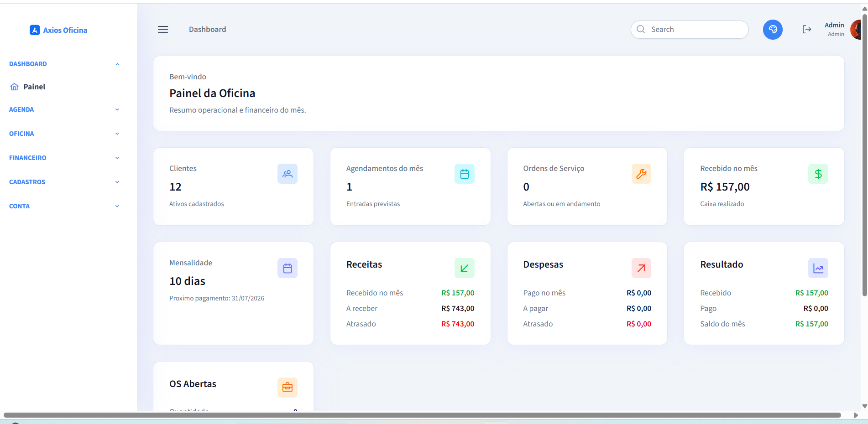Click the magnifier icon in the search box
The image size is (868, 424).
click(x=641, y=29)
